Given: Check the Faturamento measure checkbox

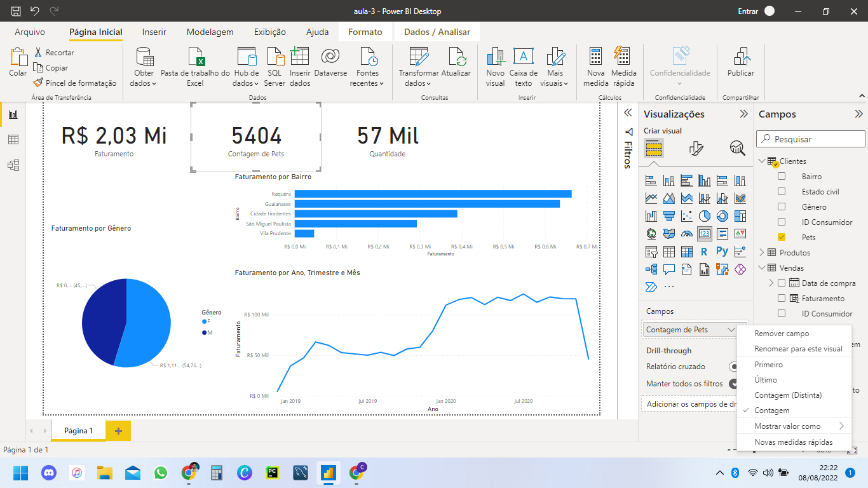Looking at the screenshot, I should 782,298.
